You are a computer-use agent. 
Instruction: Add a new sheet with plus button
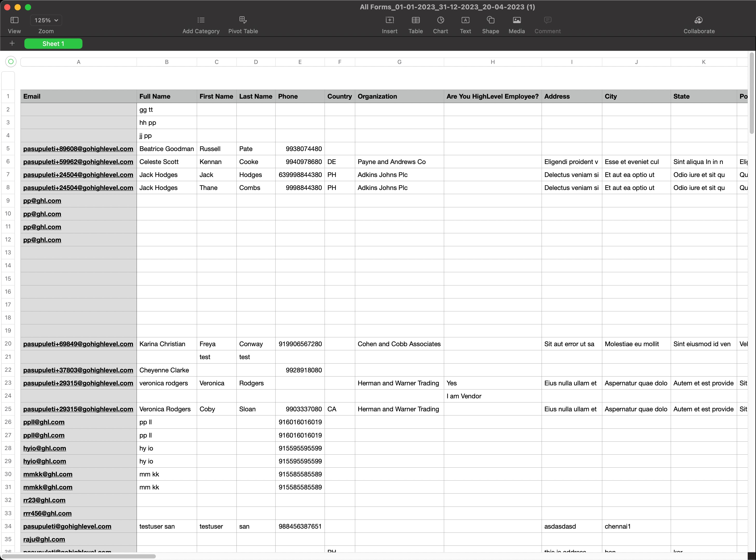(12, 43)
